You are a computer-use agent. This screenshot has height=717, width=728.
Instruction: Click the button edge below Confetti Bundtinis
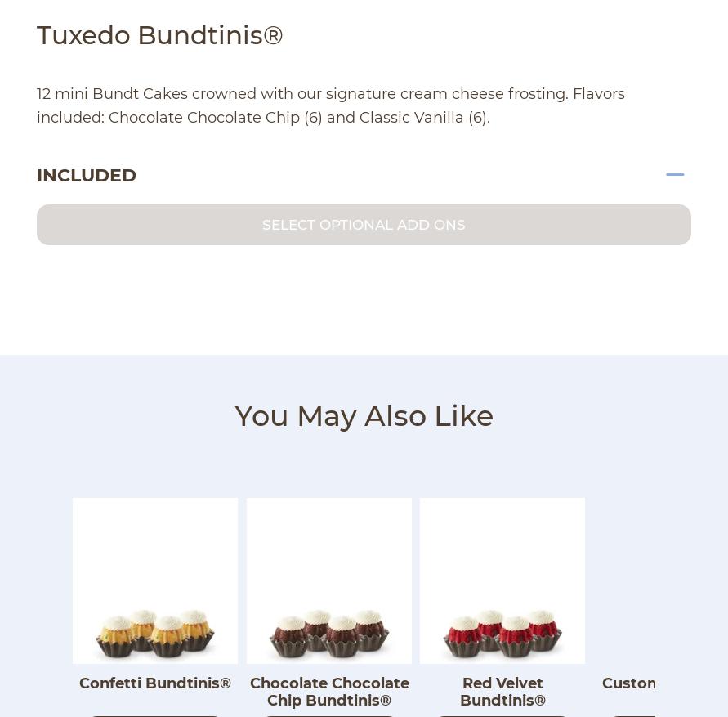155,715
